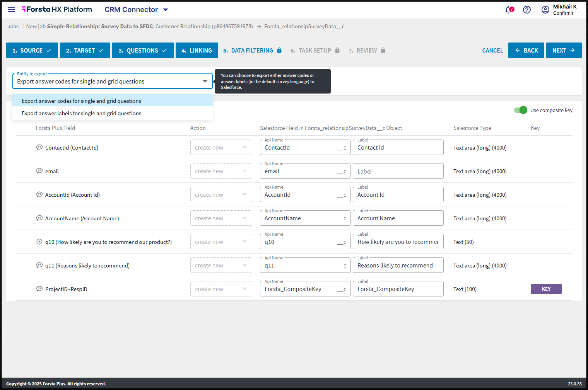Open the user account avatar icon
The height and width of the screenshot is (390, 588).
[545, 10]
